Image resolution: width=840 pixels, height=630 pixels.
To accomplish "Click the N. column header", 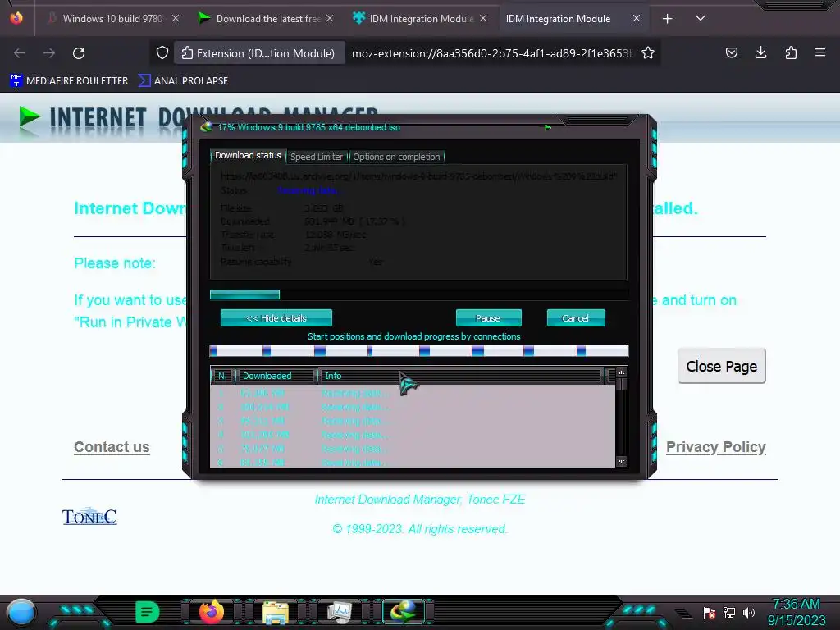I will (223, 376).
